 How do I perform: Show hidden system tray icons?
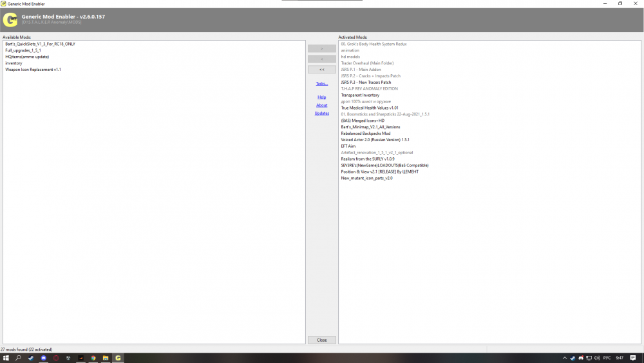565,358
